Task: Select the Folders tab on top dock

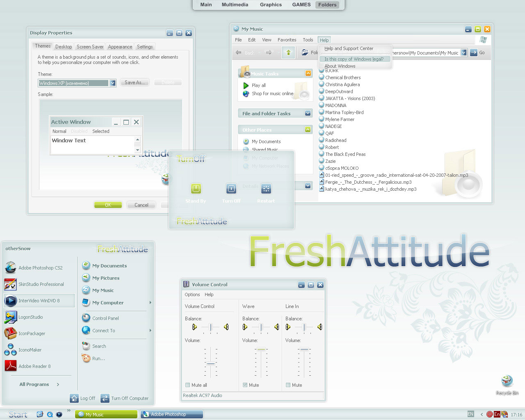Action: tap(327, 5)
